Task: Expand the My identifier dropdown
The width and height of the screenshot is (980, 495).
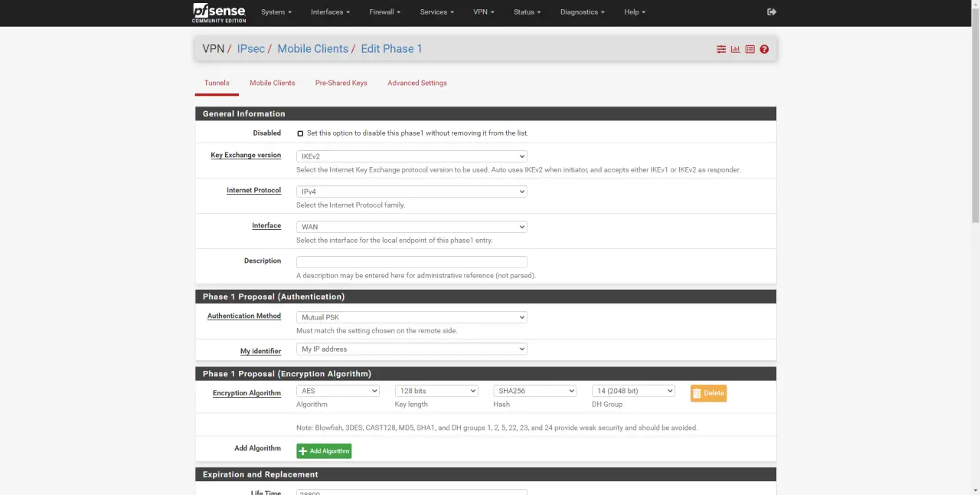Action: 411,349
